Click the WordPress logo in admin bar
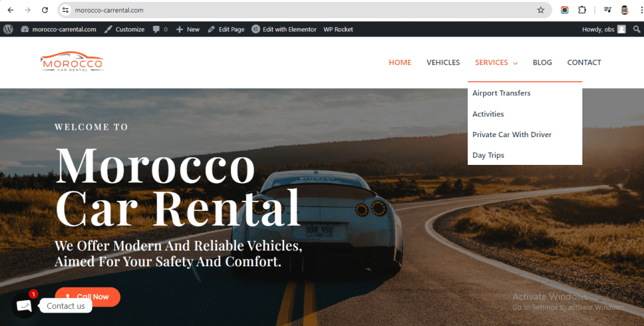The height and width of the screenshot is (326, 644). [8, 29]
